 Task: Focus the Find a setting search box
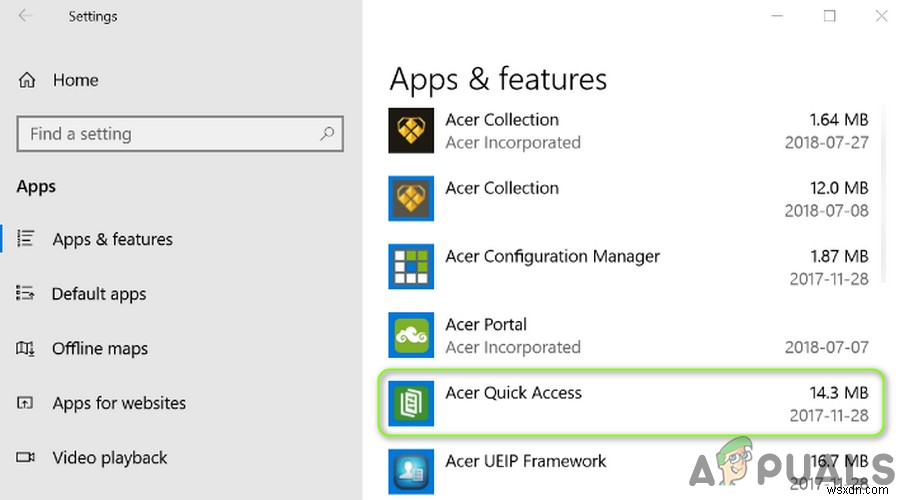point(180,134)
